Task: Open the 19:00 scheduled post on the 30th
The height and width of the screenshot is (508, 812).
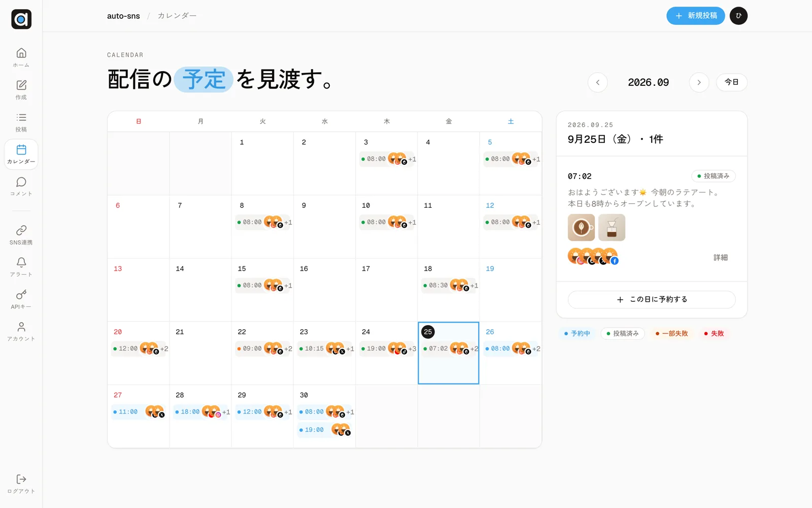Action: tap(325, 430)
